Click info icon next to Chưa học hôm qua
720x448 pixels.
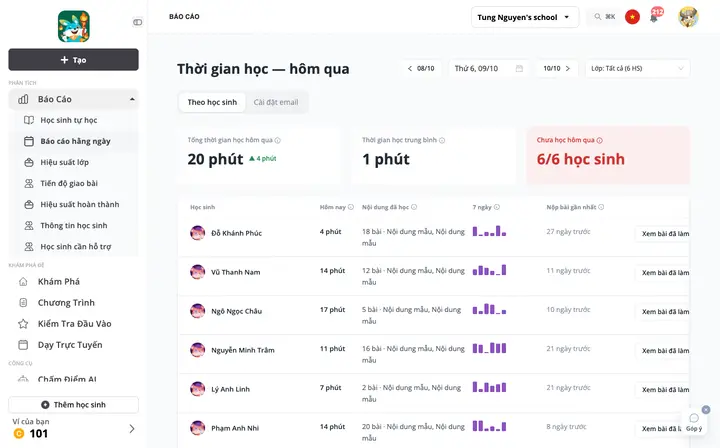pyautogui.click(x=600, y=140)
